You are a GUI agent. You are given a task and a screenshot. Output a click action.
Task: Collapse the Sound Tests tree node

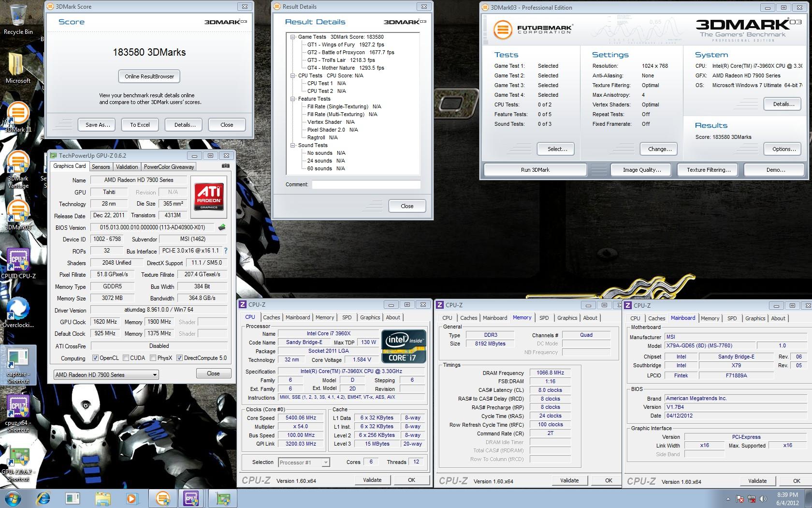293,145
